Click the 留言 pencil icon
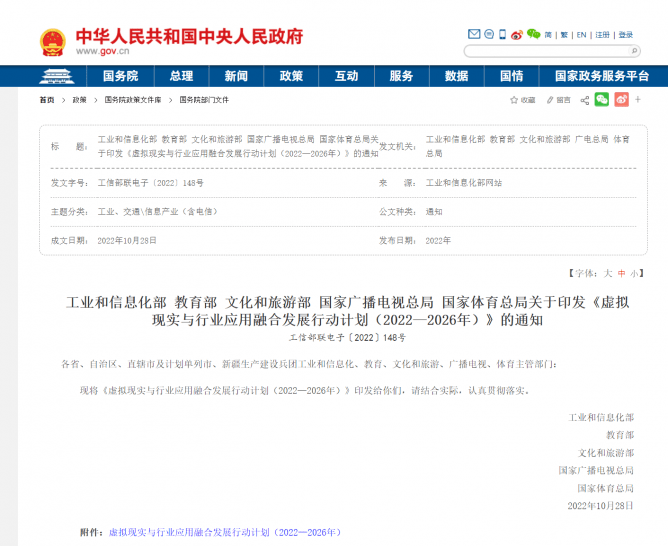Screen dimensions: 668x546 [x=550, y=100]
